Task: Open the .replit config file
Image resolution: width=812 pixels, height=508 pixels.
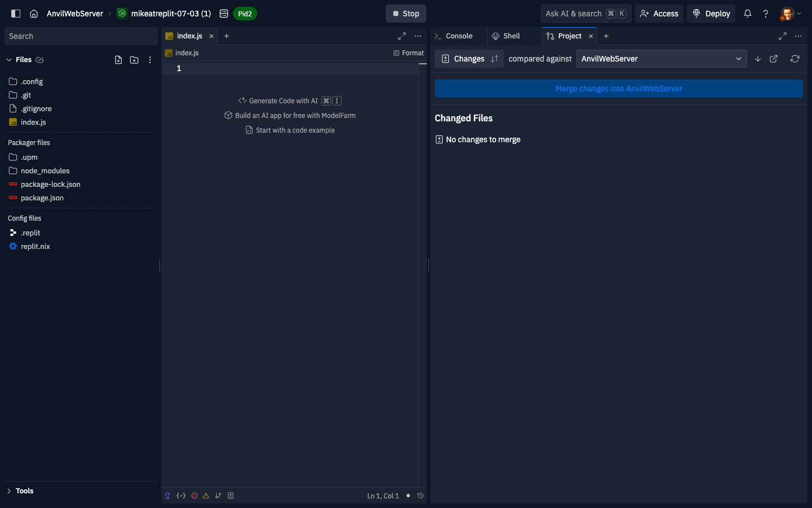Action: click(81, 233)
